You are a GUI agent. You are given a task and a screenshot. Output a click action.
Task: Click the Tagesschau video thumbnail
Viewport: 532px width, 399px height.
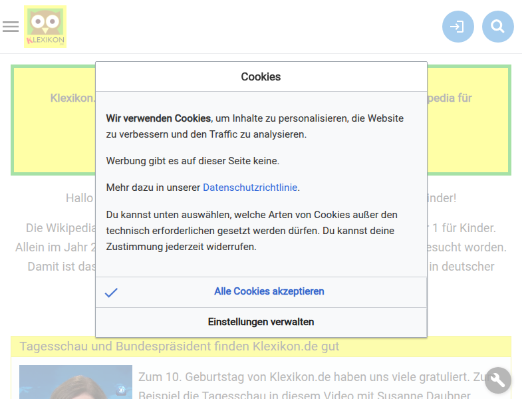click(76, 382)
